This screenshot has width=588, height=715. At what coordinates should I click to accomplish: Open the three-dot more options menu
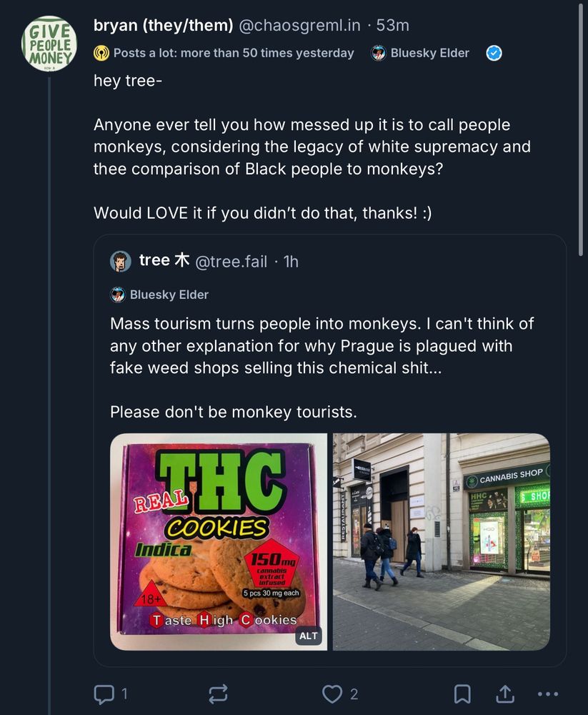point(547,694)
